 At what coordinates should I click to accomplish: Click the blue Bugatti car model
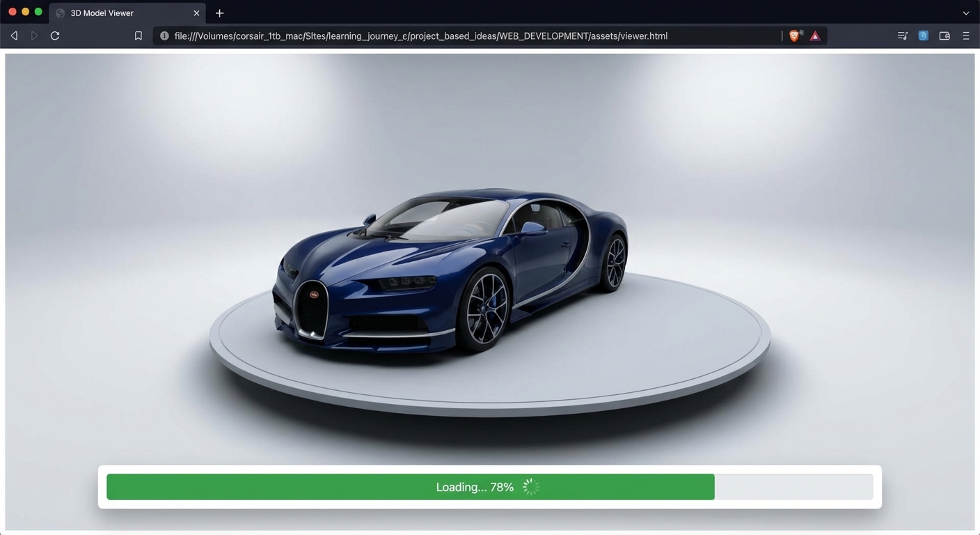click(452, 272)
